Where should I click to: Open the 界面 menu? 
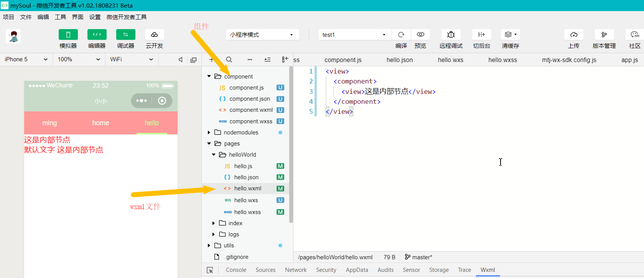pyautogui.click(x=77, y=17)
